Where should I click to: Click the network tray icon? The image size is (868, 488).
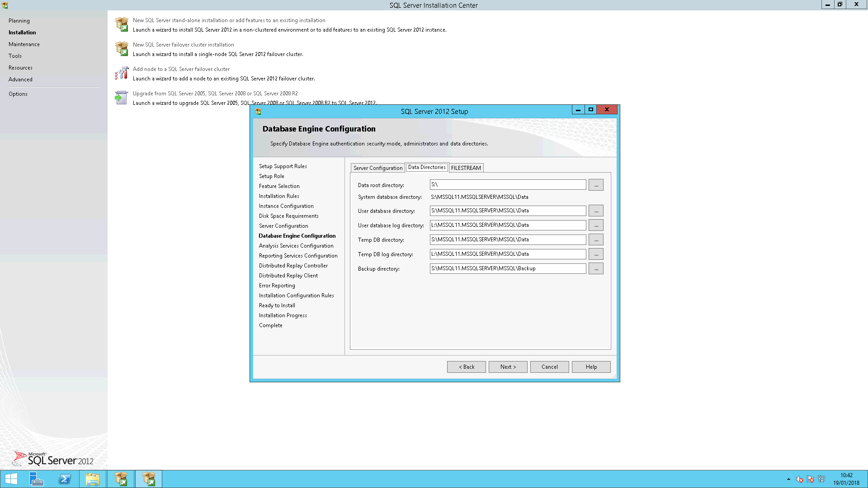pos(821,479)
